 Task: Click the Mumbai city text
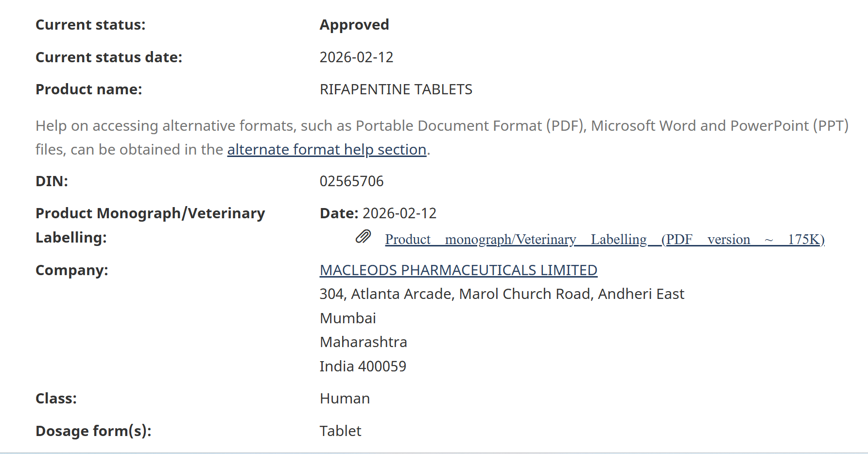(x=347, y=318)
